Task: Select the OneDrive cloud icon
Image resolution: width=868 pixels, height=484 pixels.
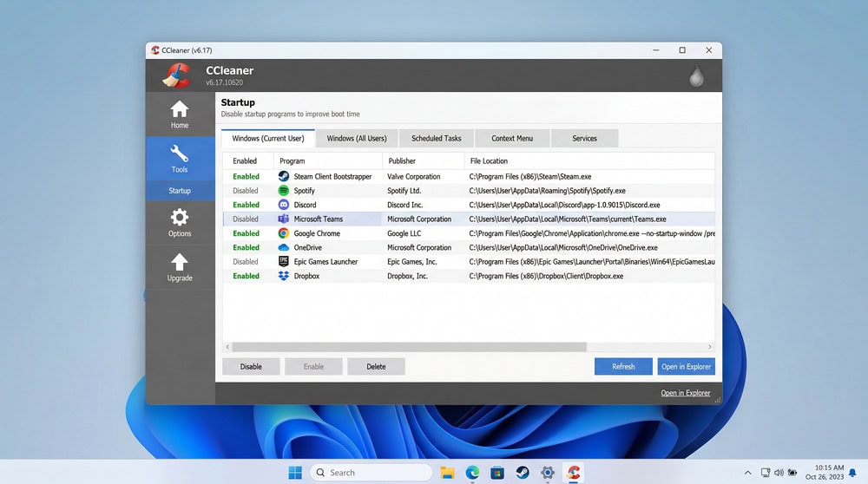Action: [x=284, y=247]
